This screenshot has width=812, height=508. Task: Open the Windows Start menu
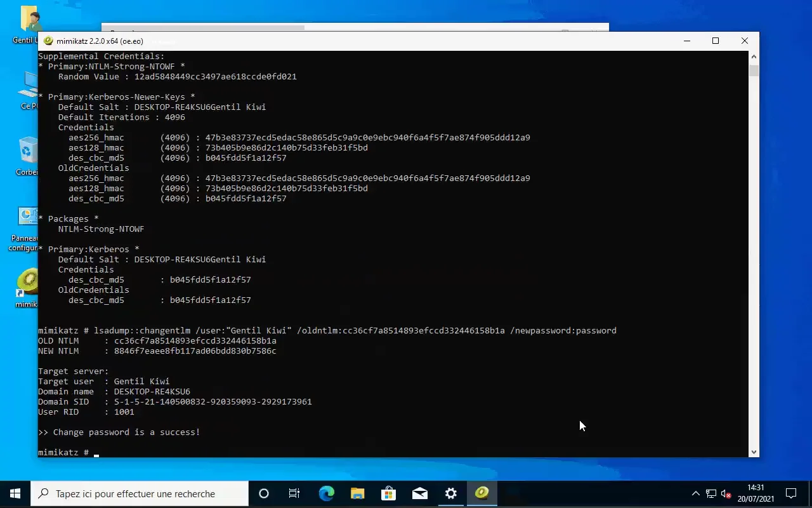coord(15,493)
